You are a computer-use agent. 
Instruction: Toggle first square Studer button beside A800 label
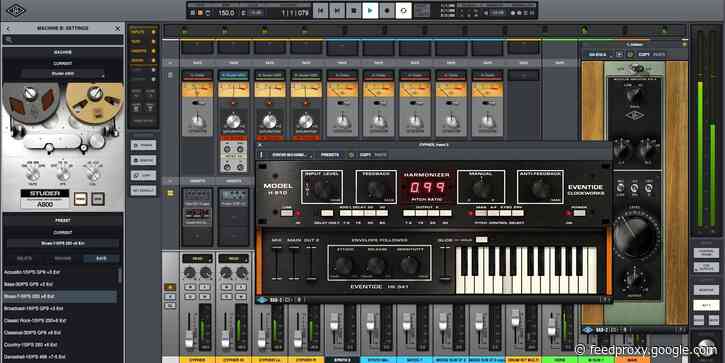point(80,199)
